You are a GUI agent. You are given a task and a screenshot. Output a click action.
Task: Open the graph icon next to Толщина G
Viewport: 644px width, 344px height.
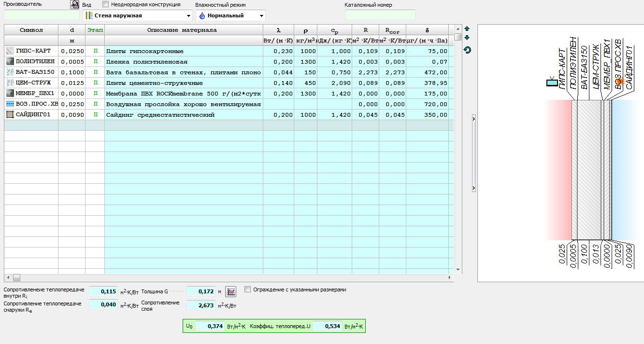(231, 291)
